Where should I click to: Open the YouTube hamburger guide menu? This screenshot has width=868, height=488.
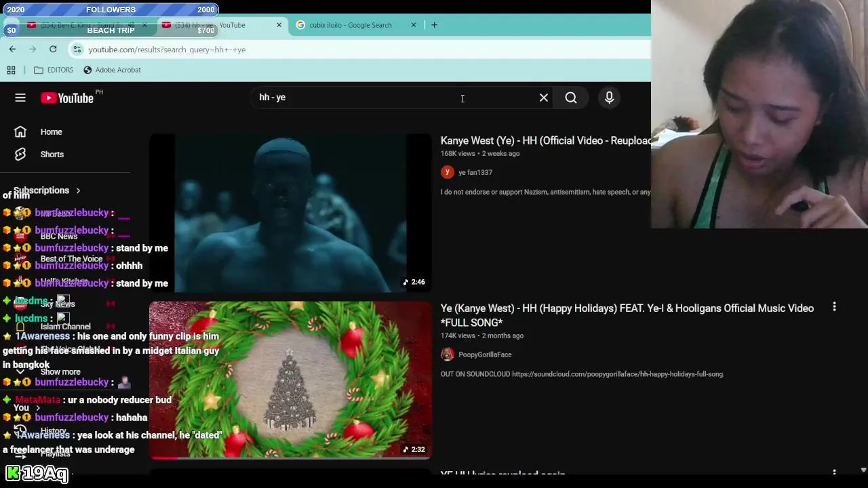pos(20,98)
